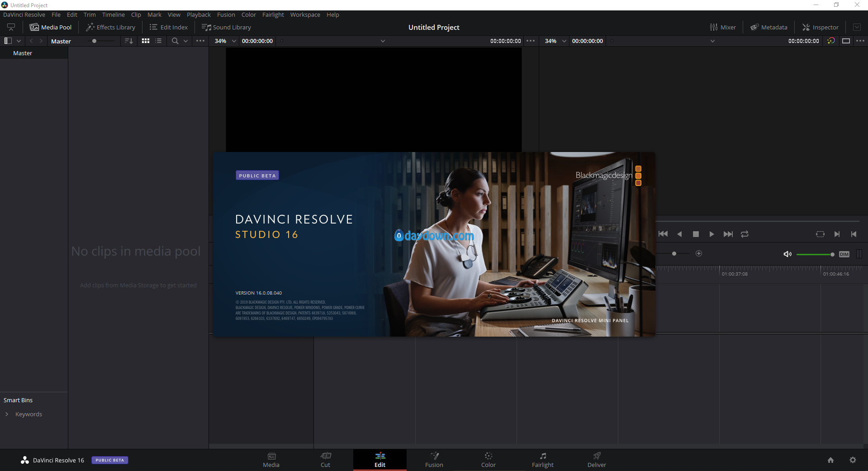868x471 pixels.
Task: Toggle the Media Pool panel
Action: pyautogui.click(x=51, y=27)
